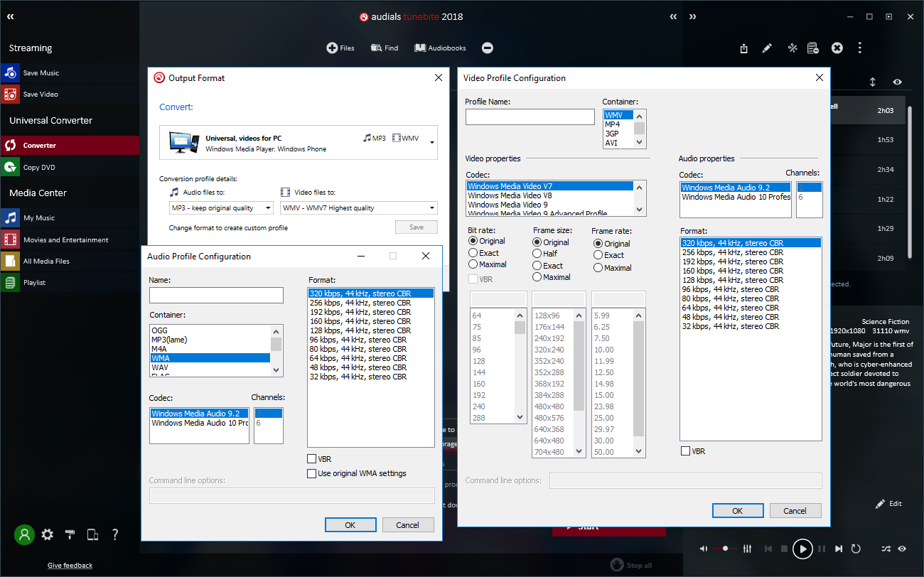Click the video Profile Name input field
Screen dimensions: 924x577
[x=530, y=117]
